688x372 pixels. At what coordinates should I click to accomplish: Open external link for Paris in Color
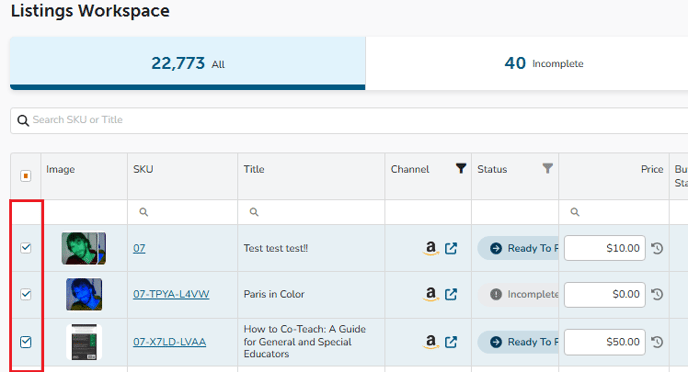[x=451, y=294]
